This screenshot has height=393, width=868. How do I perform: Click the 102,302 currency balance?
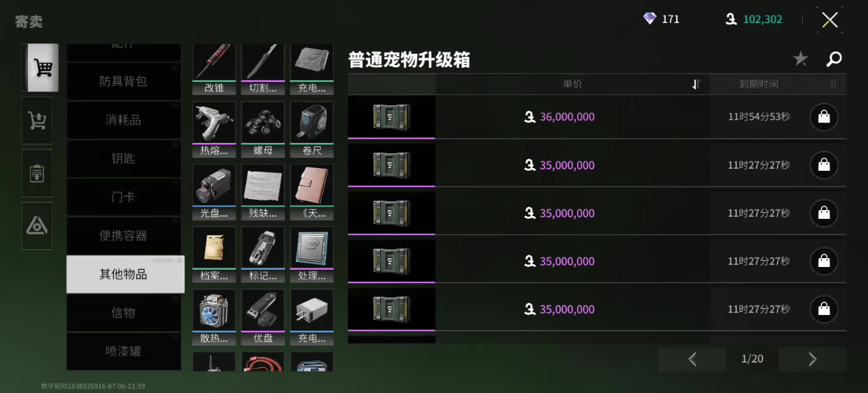click(x=762, y=19)
